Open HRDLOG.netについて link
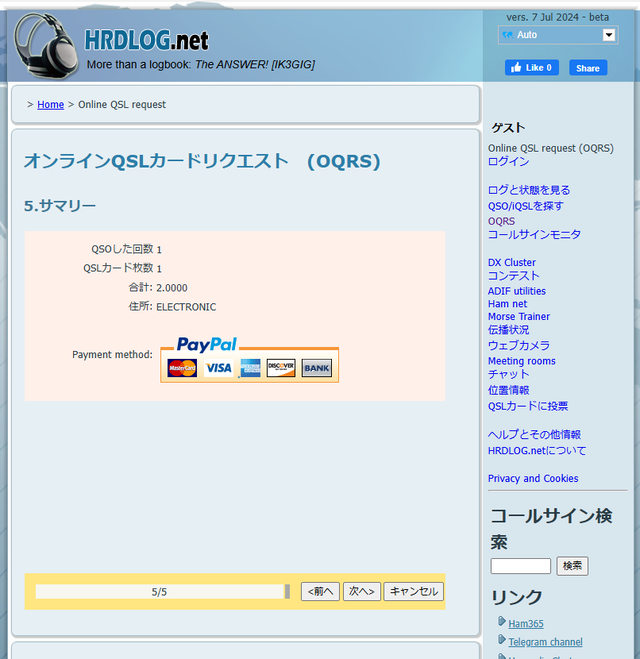 coord(537,451)
